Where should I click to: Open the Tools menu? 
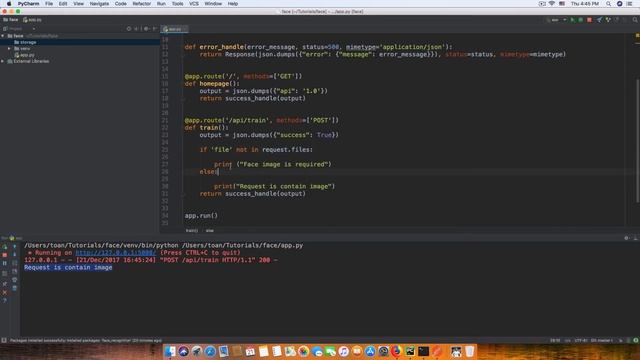click(177, 4)
